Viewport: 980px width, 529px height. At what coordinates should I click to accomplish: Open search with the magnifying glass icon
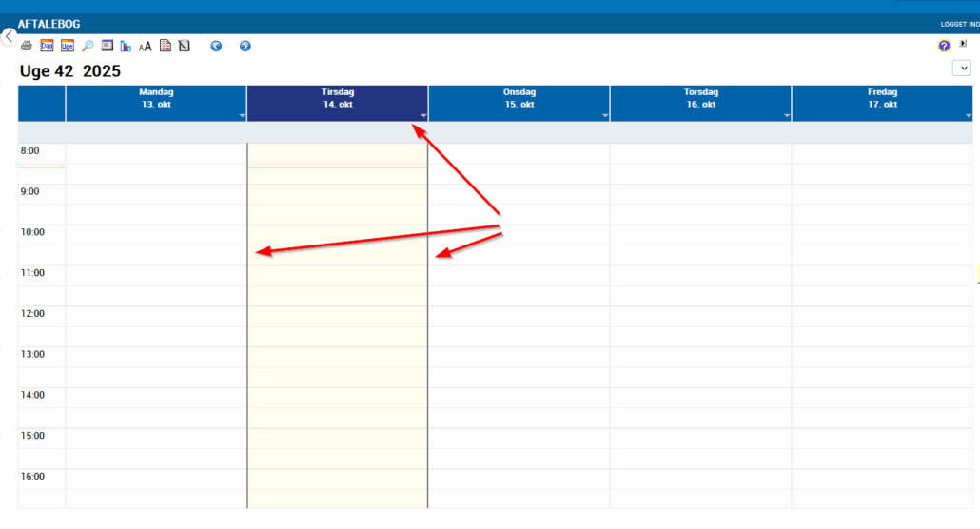pyautogui.click(x=88, y=46)
